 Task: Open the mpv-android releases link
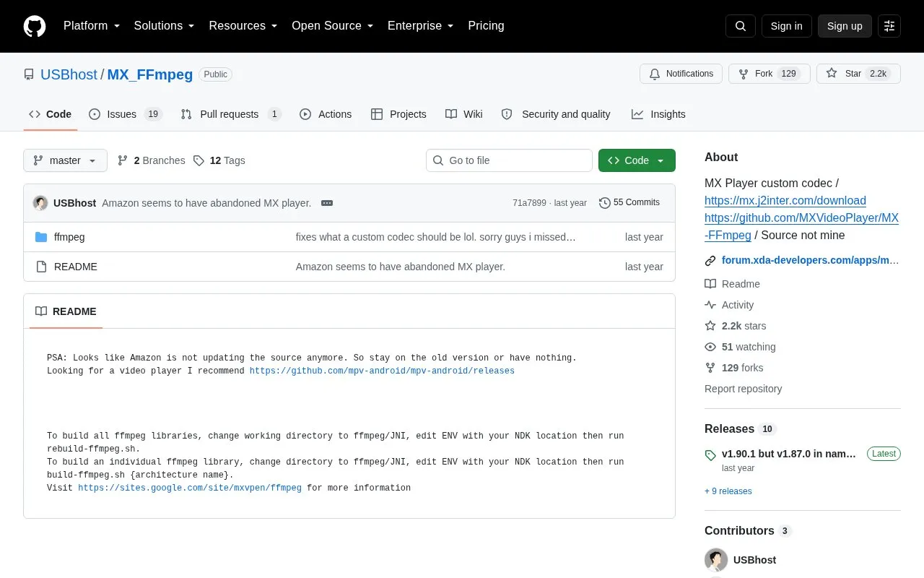382,371
